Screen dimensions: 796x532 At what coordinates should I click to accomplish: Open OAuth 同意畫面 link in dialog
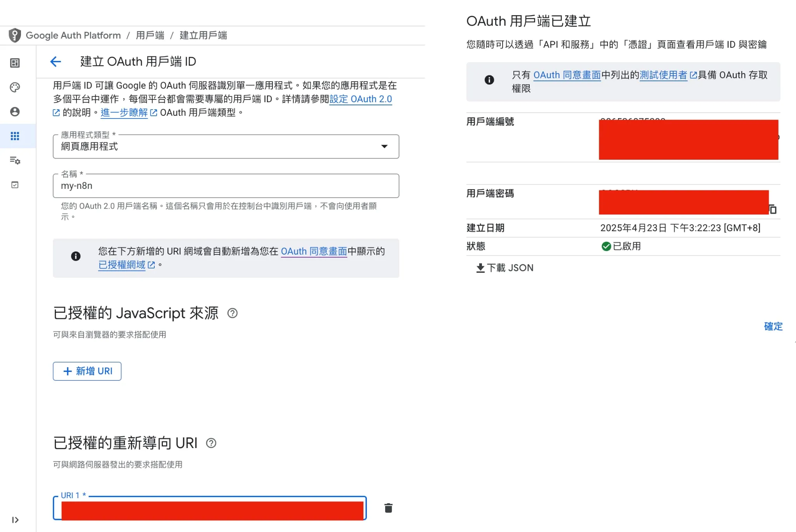pos(567,75)
